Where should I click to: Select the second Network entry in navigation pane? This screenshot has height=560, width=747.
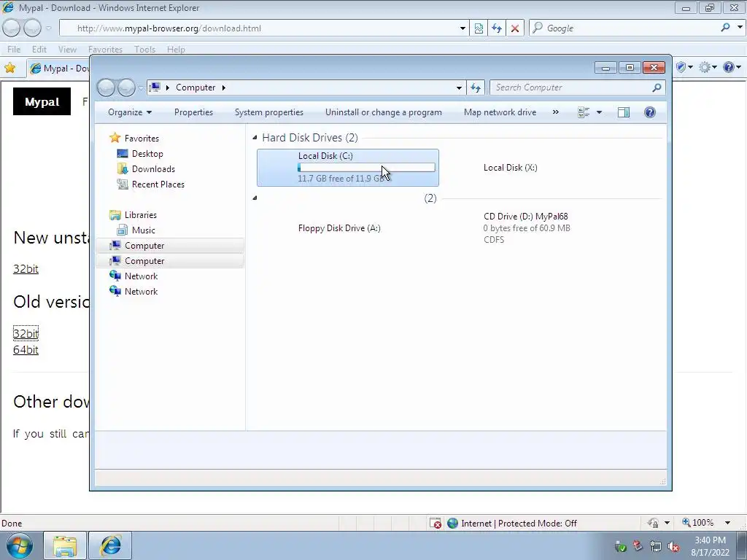141,292
